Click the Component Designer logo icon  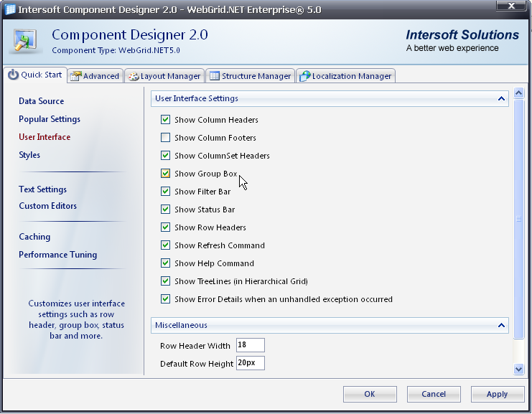click(25, 41)
